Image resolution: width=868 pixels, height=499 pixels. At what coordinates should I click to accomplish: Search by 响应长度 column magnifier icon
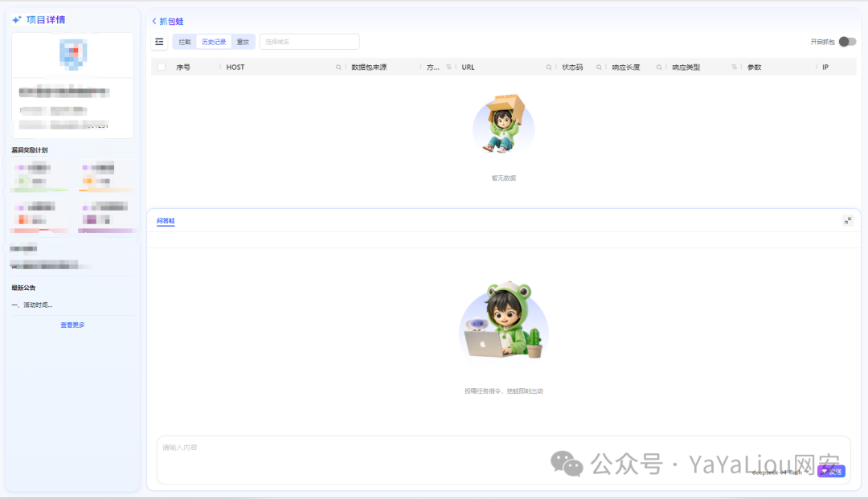659,67
